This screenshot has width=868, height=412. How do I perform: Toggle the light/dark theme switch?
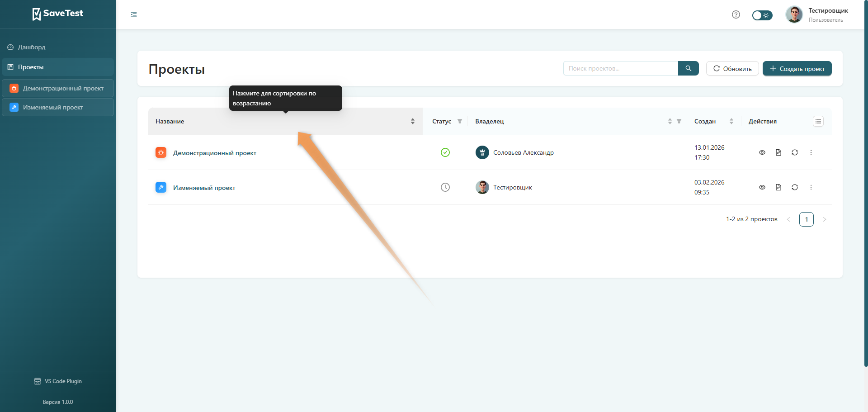pyautogui.click(x=762, y=15)
